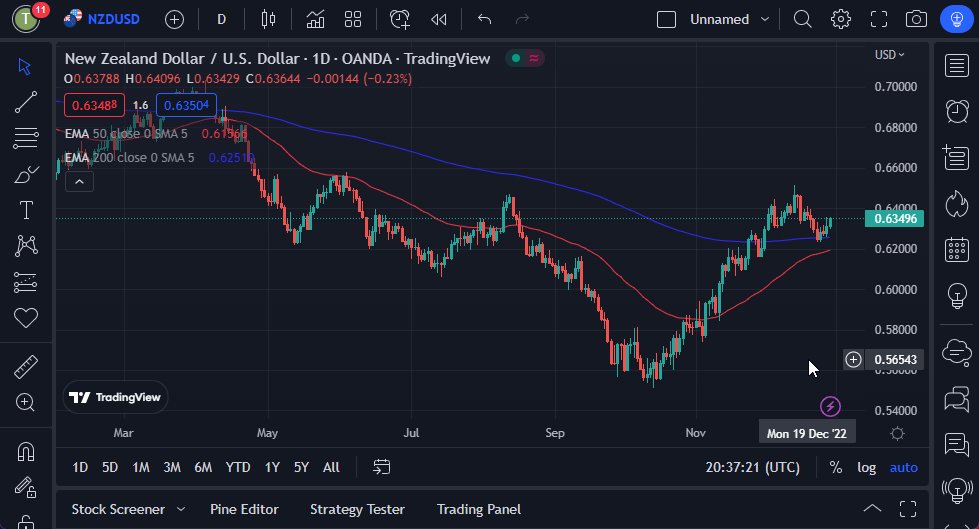Image resolution: width=979 pixels, height=529 pixels.
Task: Open the Stock Screener dropdown arrow
Action: (x=181, y=509)
